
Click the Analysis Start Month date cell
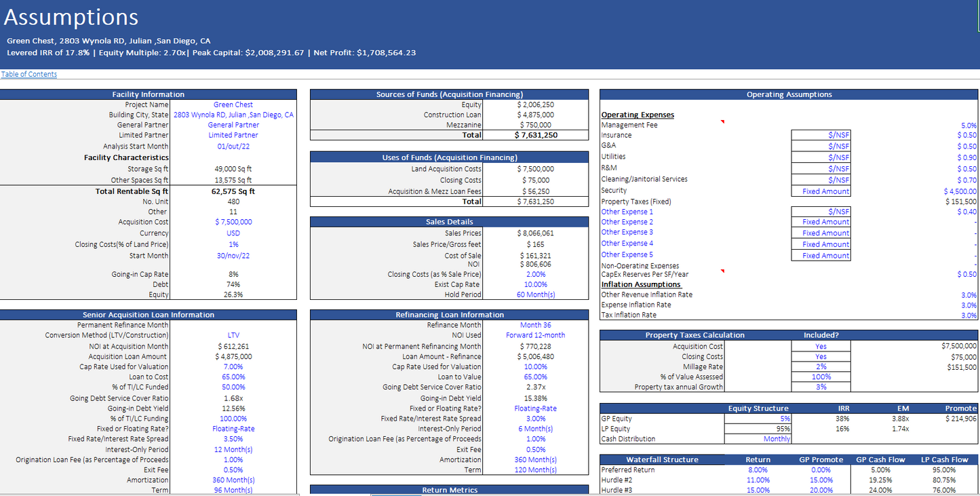pyautogui.click(x=233, y=146)
